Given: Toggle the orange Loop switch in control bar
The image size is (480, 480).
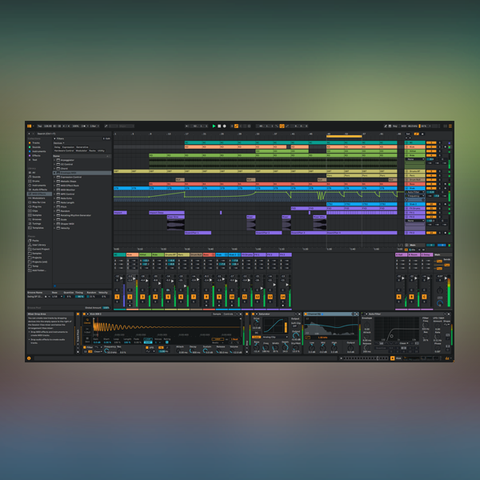Looking at the screenshot, I should [282, 126].
